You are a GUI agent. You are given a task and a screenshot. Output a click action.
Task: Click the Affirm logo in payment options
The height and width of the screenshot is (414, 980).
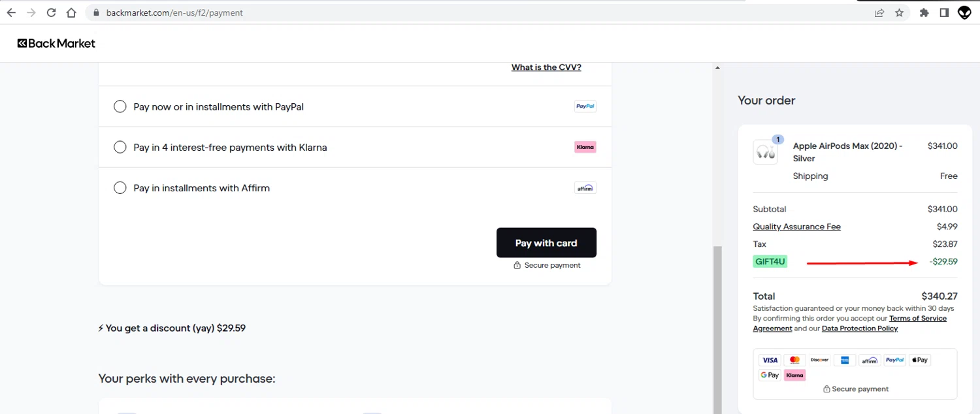tap(585, 188)
